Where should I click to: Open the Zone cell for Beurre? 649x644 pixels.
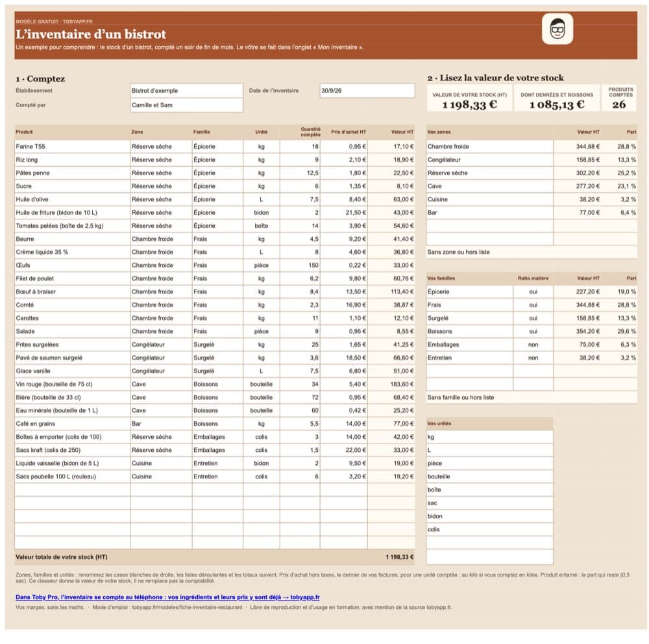pyautogui.click(x=161, y=239)
